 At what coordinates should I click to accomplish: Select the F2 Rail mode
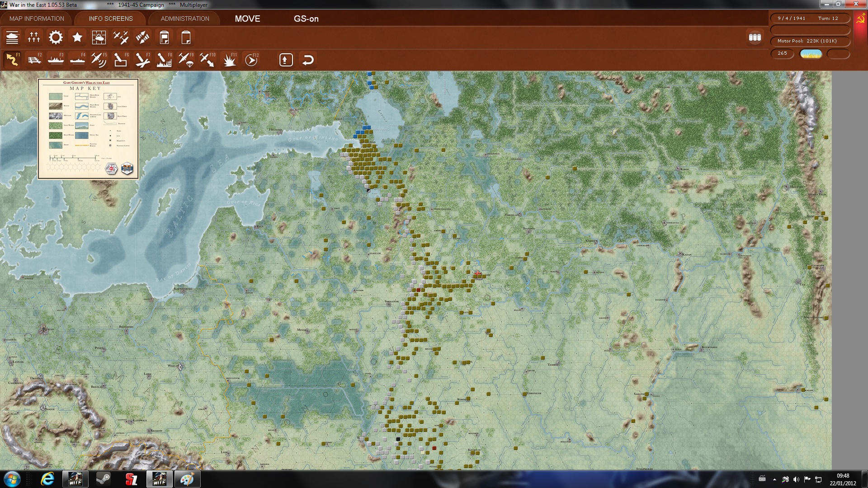pyautogui.click(x=34, y=60)
